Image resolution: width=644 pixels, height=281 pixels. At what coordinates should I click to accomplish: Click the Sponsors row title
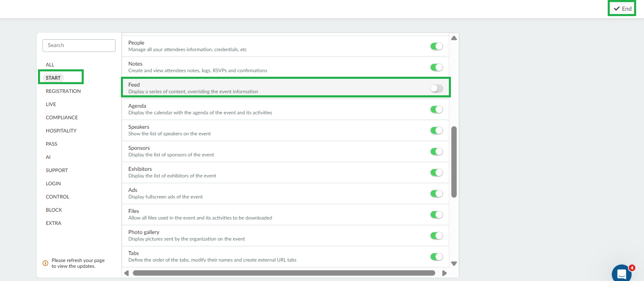click(139, 148)
